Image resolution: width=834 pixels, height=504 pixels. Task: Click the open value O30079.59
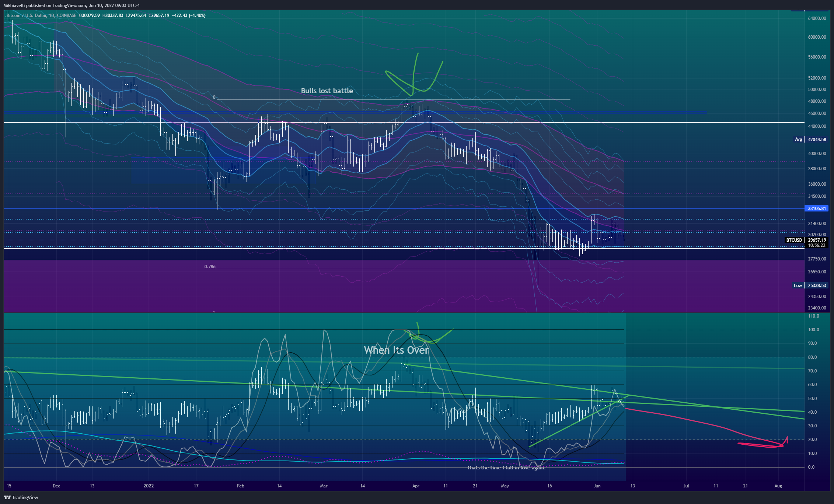(89, 15)
